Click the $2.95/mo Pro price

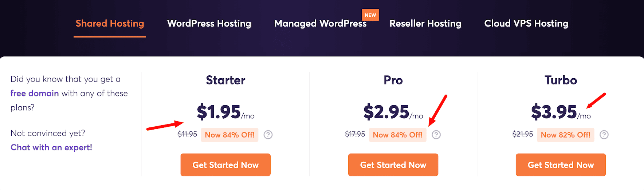click(393, 112)
